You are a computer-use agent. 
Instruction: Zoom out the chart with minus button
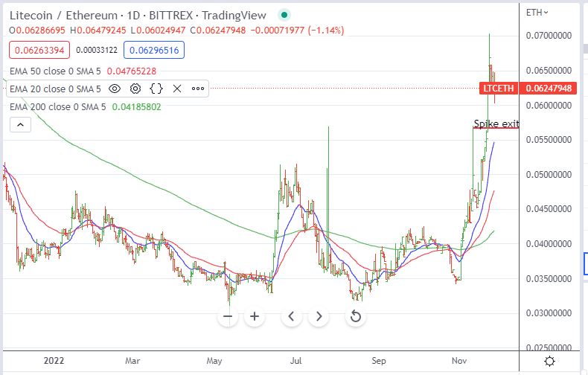(228, 316)
